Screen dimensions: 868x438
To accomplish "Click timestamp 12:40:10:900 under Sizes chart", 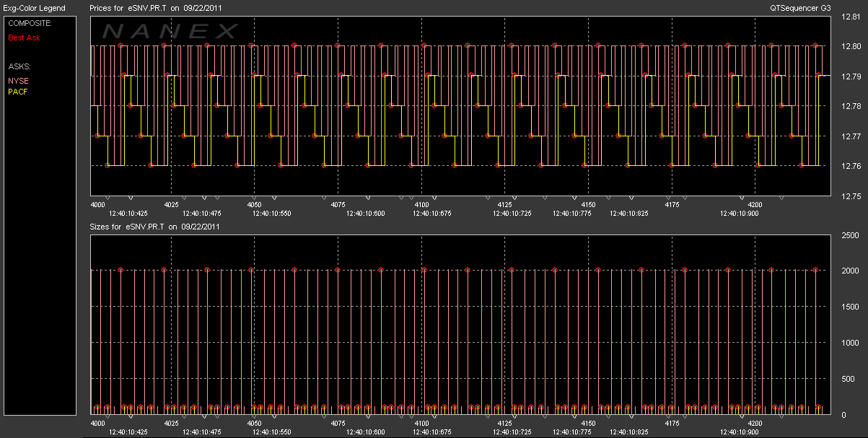I will click(x=739, y=432).
